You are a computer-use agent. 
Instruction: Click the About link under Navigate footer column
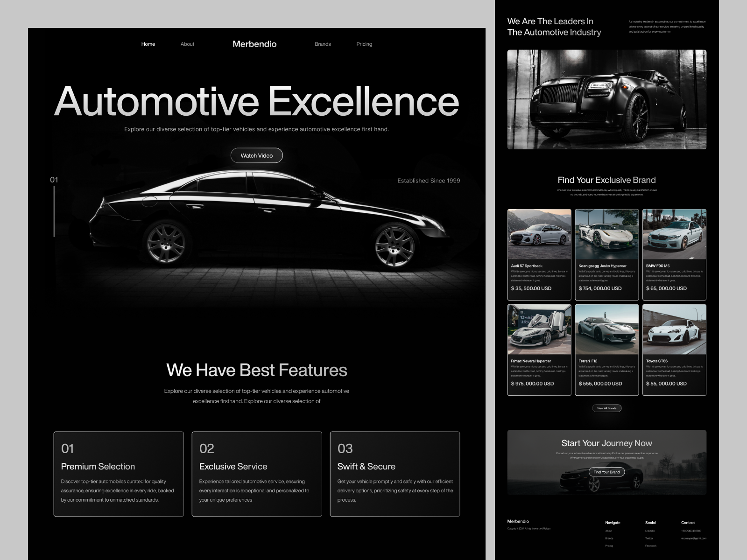(x=608, y=531)
